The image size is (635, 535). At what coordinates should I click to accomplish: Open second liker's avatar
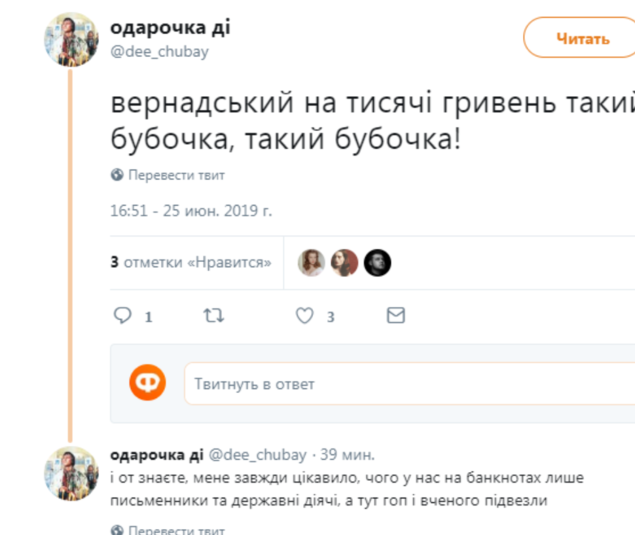344,262
